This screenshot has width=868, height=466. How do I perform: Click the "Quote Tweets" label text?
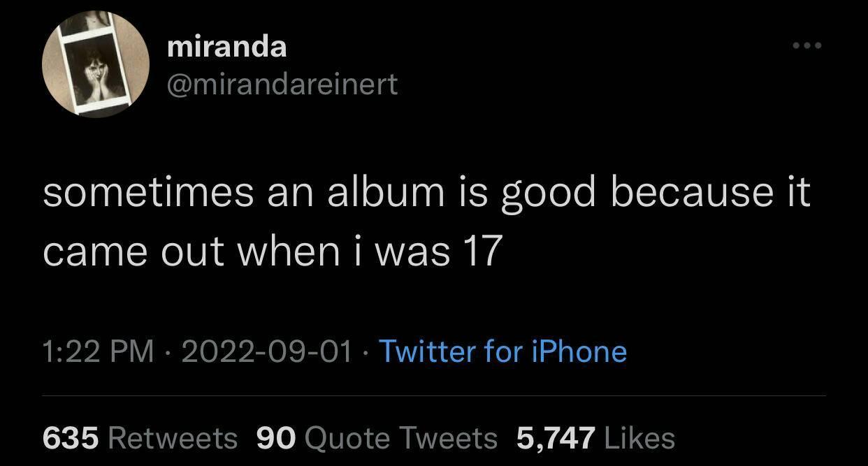point(402,438)
